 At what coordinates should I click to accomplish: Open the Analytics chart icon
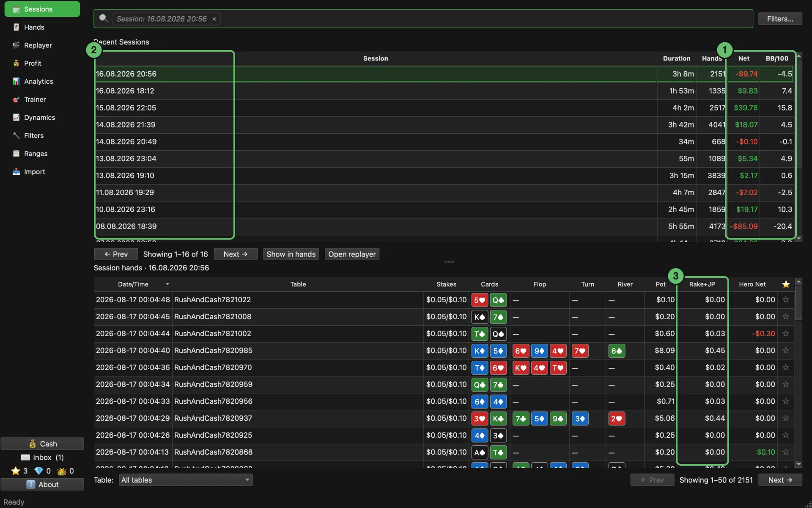point(16,81)
